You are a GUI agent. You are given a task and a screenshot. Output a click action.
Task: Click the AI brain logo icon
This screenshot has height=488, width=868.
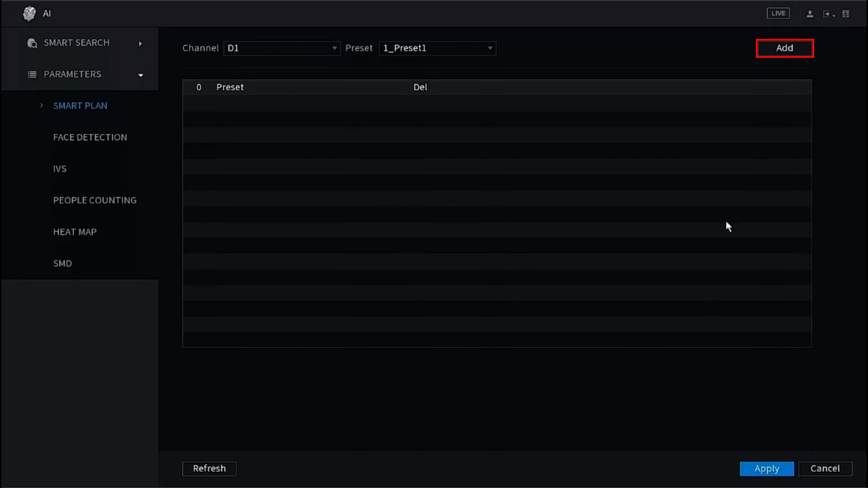[x=29, y=14]
